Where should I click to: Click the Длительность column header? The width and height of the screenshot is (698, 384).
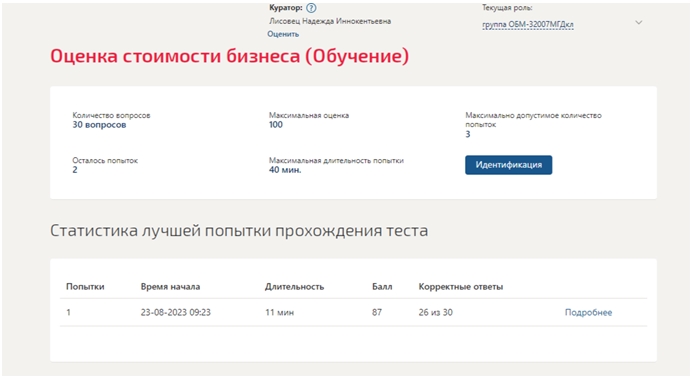click(294, 287)
